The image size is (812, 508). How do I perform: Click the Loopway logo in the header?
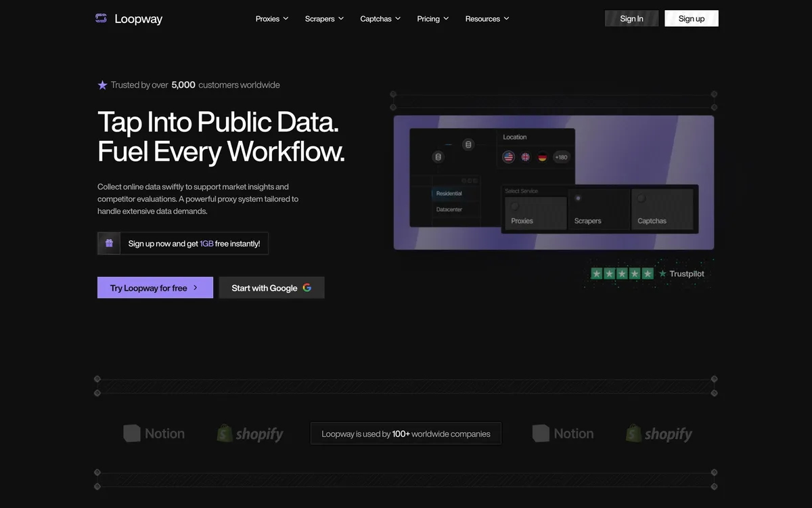click(x=129, y=18)
